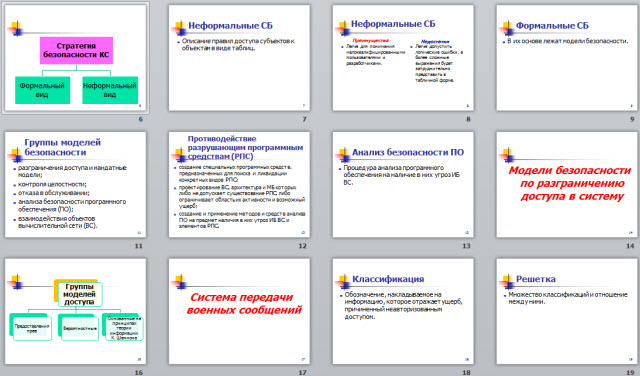Click slide number label 12

click(302, 246)
